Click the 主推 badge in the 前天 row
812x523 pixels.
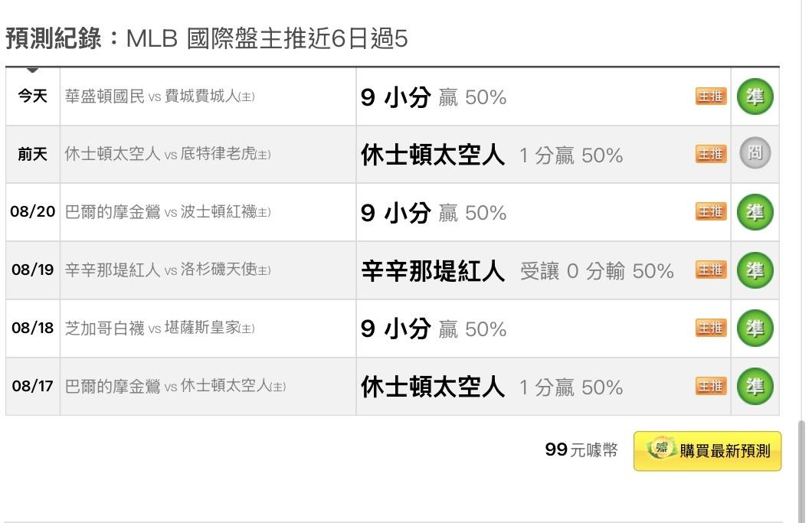point(711,154)
